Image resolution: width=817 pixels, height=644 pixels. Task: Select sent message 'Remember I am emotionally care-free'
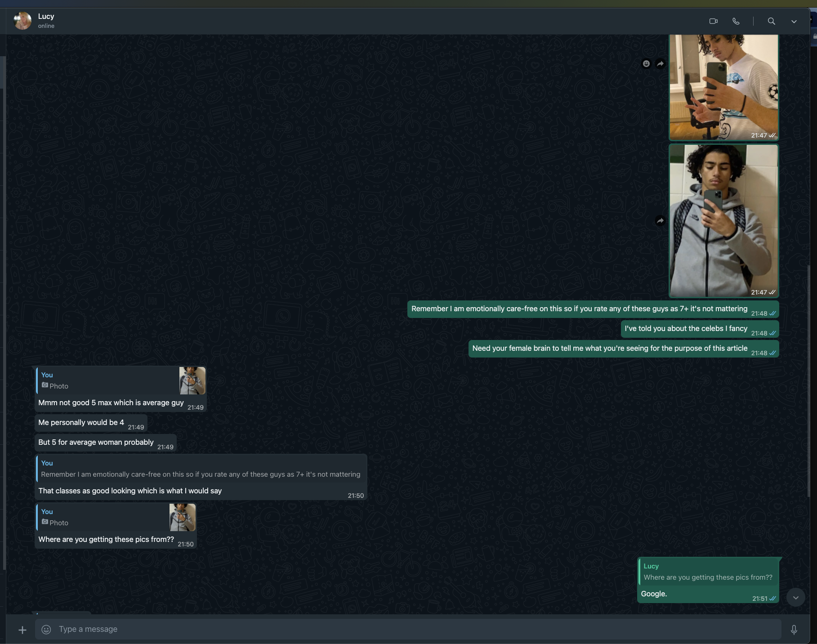point(593,309)
